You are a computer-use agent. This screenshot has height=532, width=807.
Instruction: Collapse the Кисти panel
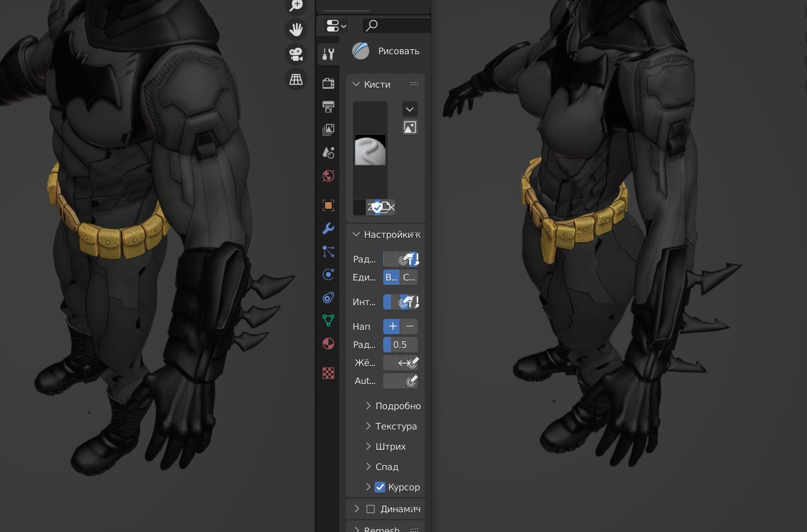356,84
